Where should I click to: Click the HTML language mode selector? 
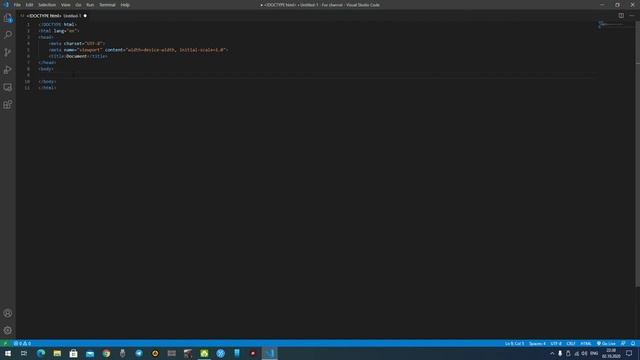(x=586, y=343)
